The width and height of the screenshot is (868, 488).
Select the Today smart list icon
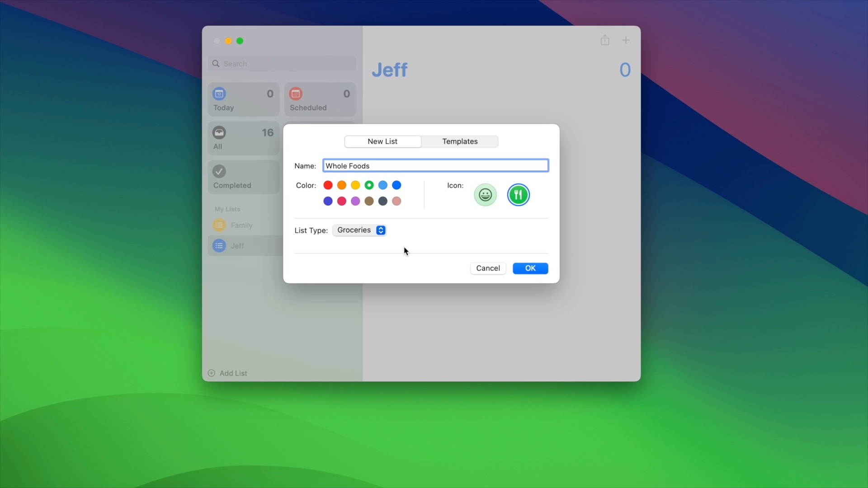click(220, 94)
